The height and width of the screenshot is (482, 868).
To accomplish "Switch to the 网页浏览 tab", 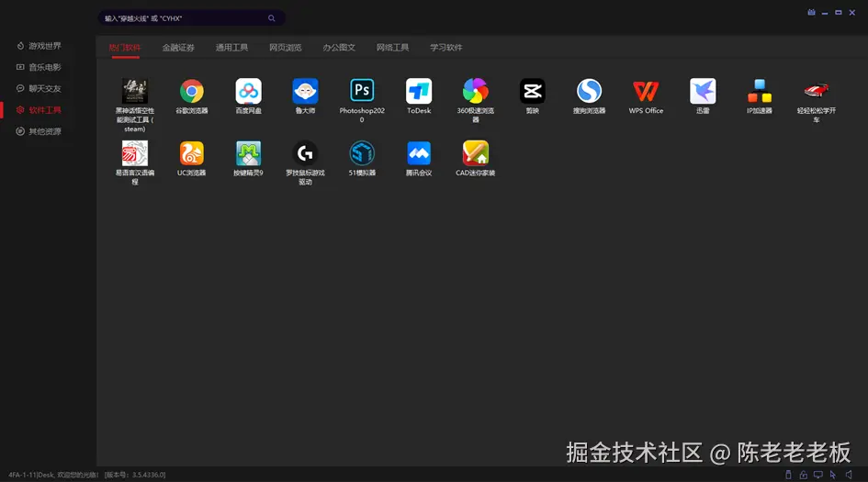I will (286, 48).
